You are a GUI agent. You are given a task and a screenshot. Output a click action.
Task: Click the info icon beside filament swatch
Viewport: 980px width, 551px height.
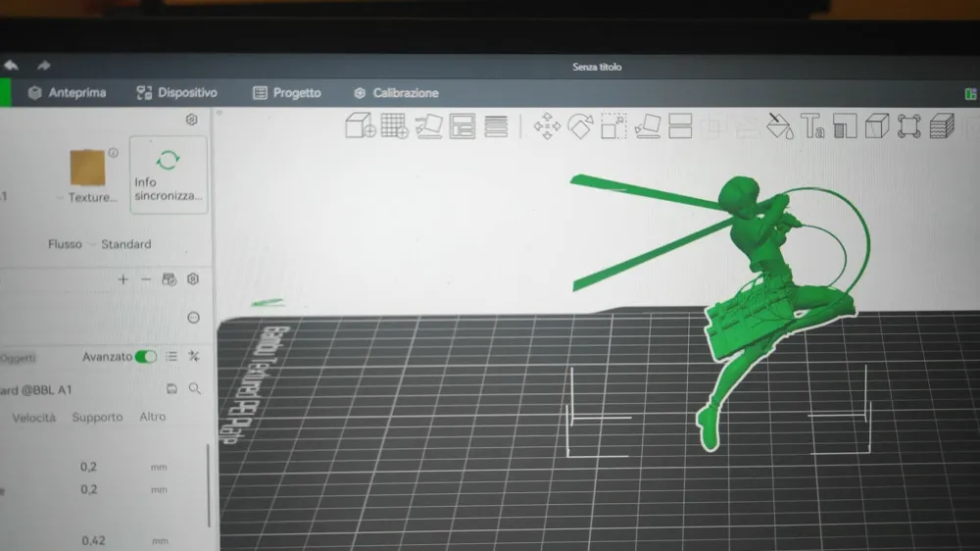tap(113, 152)
